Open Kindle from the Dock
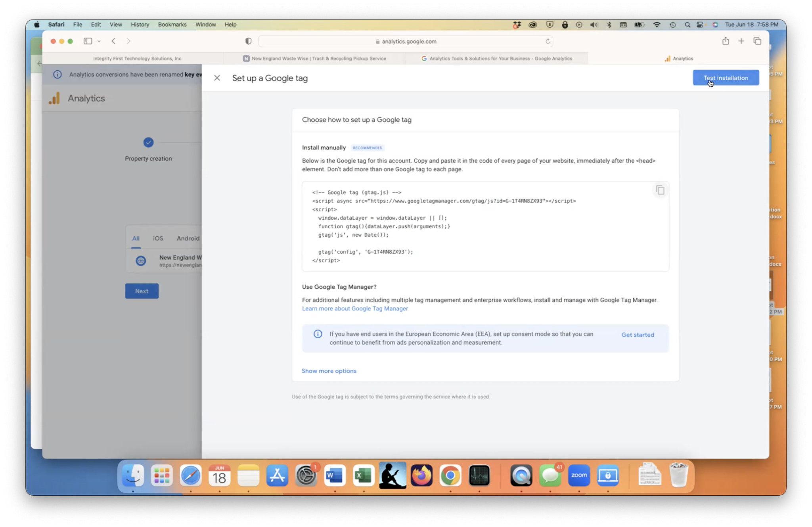 pos(393,475)
